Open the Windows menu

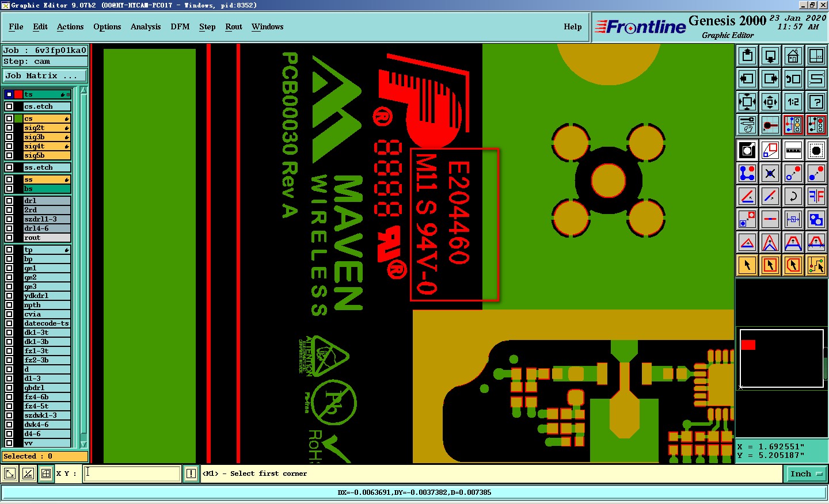[267, 26]
